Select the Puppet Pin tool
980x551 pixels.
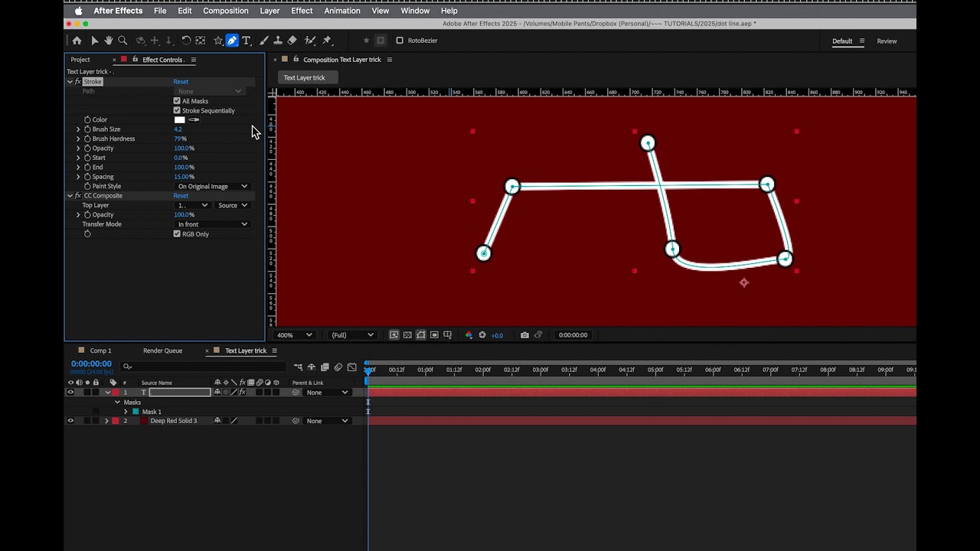(x=327, y=41)
